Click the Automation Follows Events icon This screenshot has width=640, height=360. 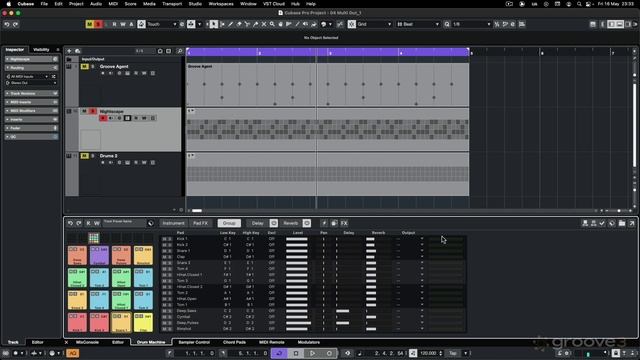pyautogui.click(x=141, y=24)
